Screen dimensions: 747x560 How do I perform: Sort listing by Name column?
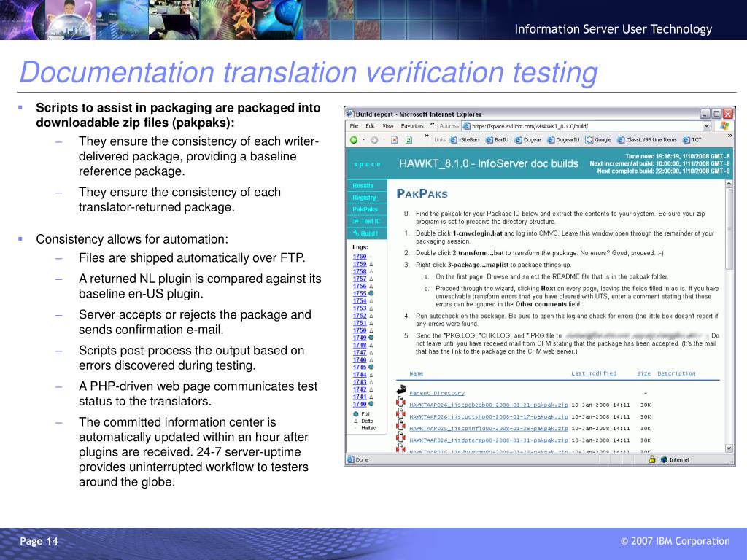pyautogui.click(x=416, y=374)
